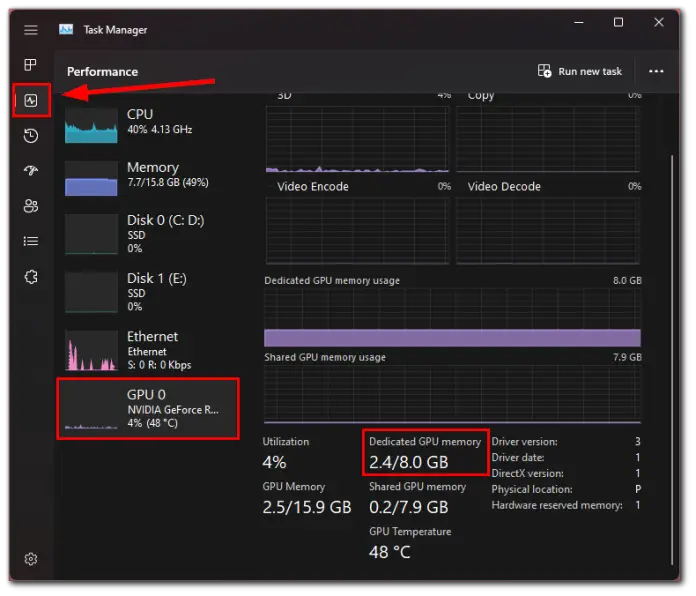The width and height of the screenshot is (696, 596).
Task: Select GPU 0 NVIDIA GeForce entry
Action: [148, 408]
